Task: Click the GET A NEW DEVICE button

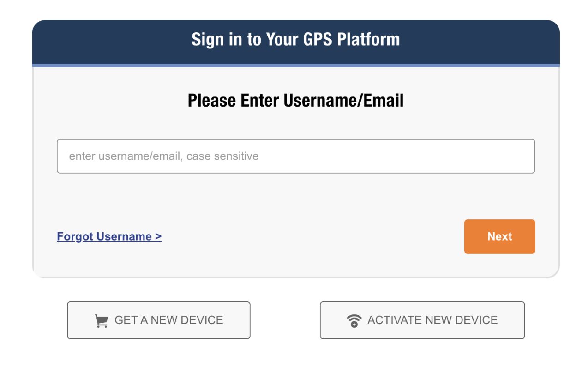Action: coord(158,320)
